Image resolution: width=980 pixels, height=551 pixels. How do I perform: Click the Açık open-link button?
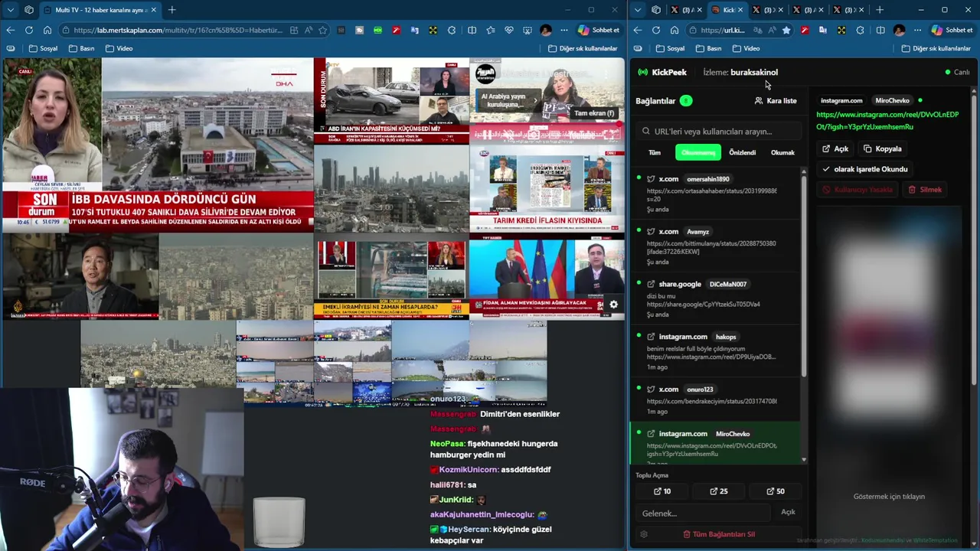(835, 148)
